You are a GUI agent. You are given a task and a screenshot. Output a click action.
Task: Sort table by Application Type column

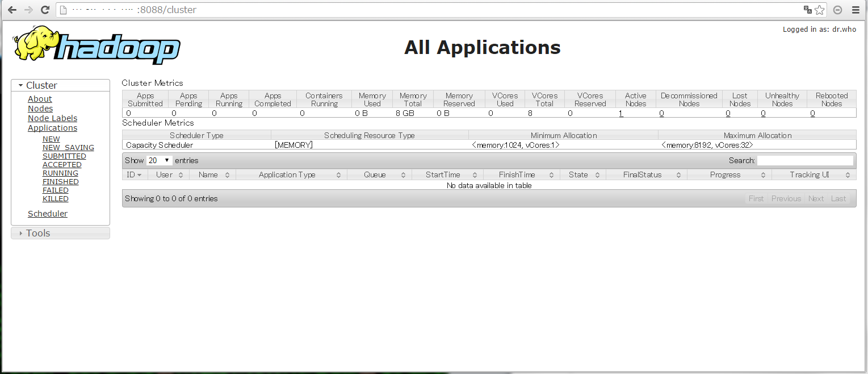tap(291, 174)
